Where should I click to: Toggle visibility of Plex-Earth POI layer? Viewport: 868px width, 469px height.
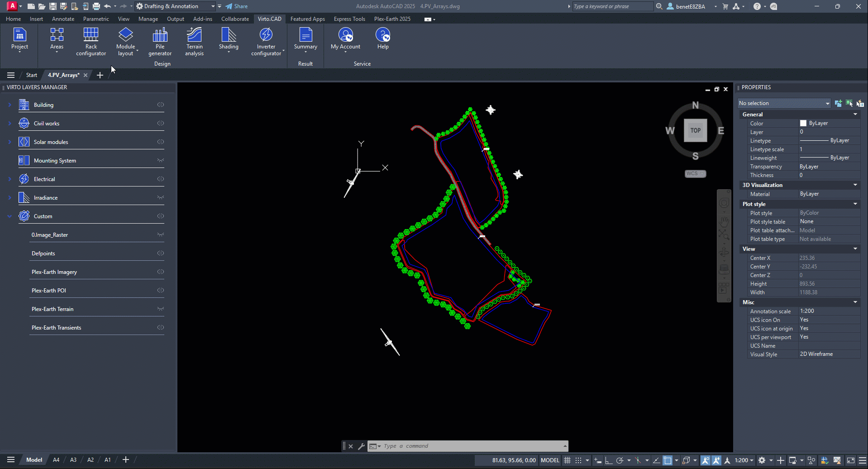coord(161,290)
